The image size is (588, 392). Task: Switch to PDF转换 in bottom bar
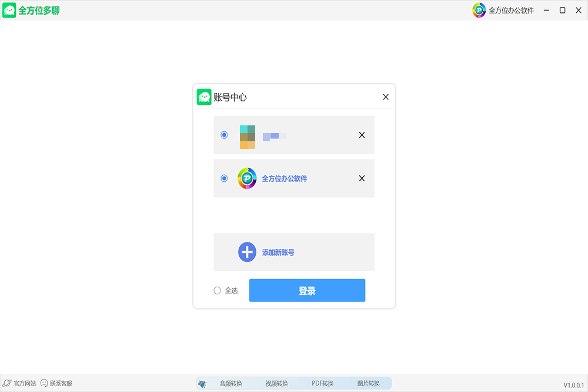click(322, 384)
